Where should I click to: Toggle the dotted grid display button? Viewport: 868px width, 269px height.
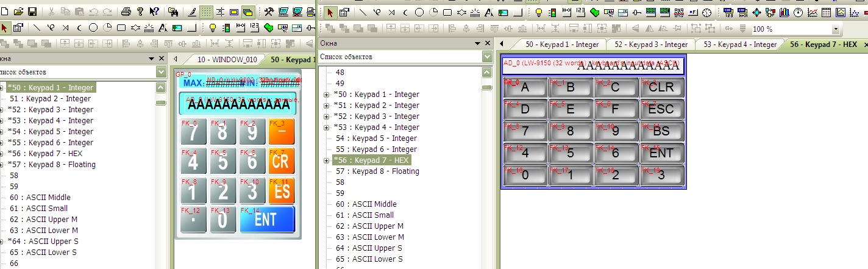pos(207,12)
